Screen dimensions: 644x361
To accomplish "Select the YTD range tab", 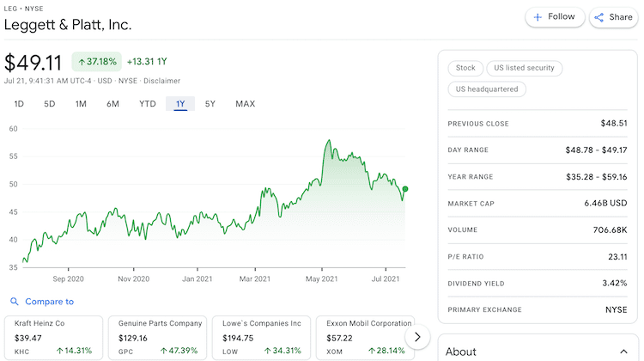I will point(148,104).
